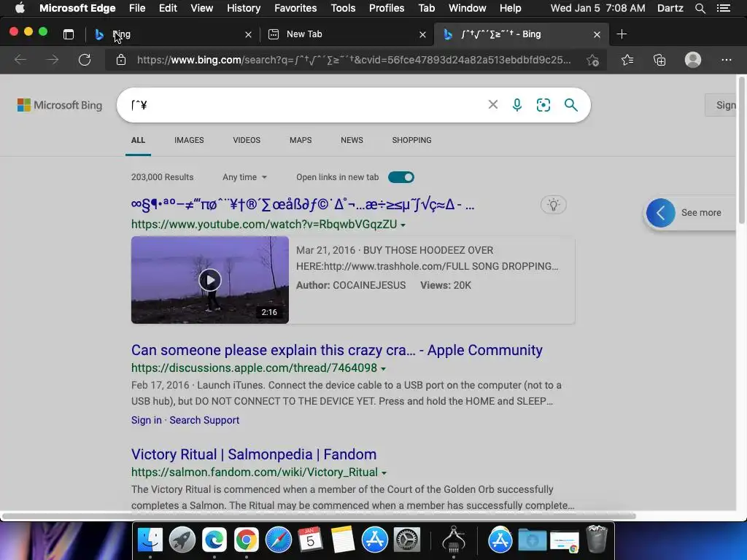Switch to the NEWS search tab
Screen dimensions: 747x560
tap(352, 140)
